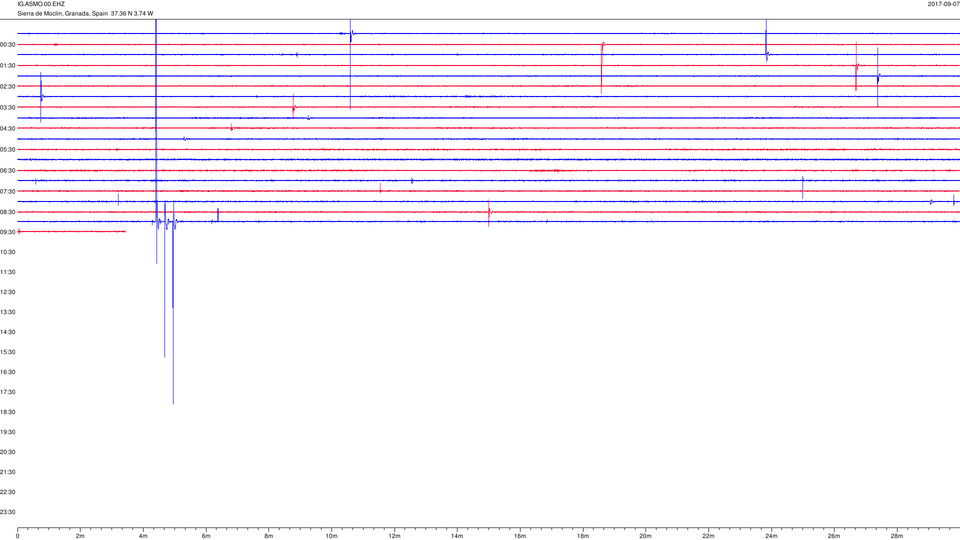Click the 18m axis tick label

click(x=582, y=536)
